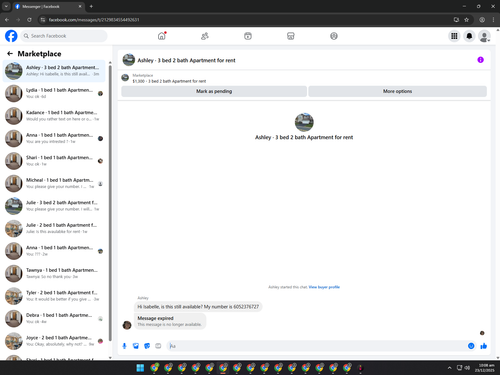Click the large listing photo in chat center
500x375 pixels.
[x=304, y=122]
